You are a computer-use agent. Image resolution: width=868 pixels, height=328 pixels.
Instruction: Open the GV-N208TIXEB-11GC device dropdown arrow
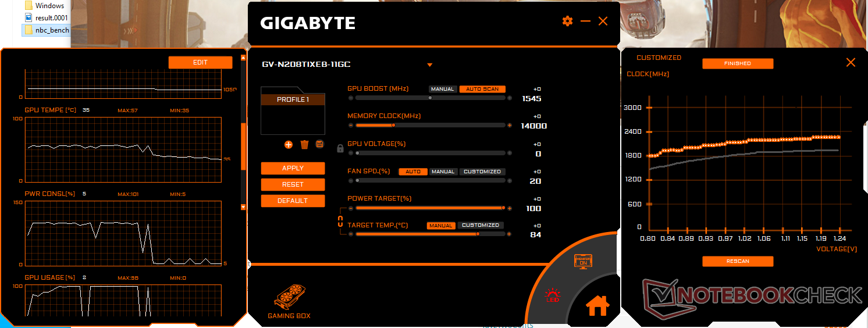pyautogui.click(x=430, y=65)
